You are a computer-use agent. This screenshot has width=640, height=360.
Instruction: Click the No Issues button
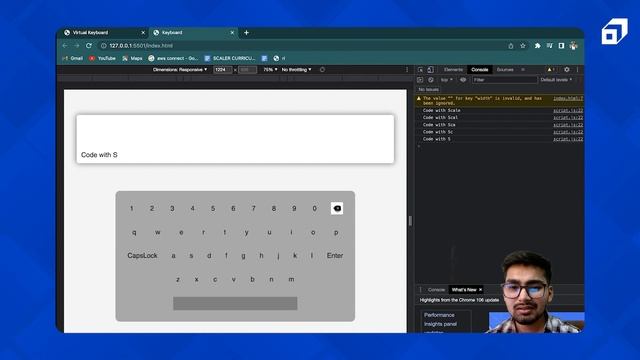[x=429, y=89]
